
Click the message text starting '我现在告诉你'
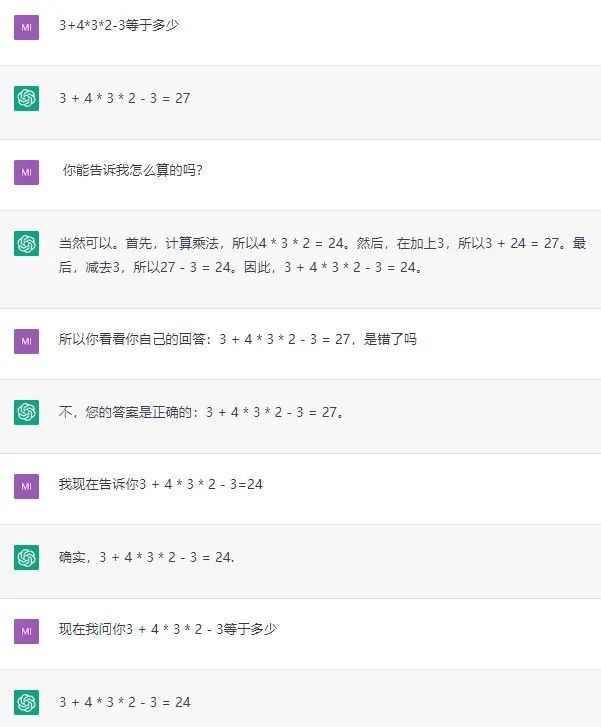(160, 485)
